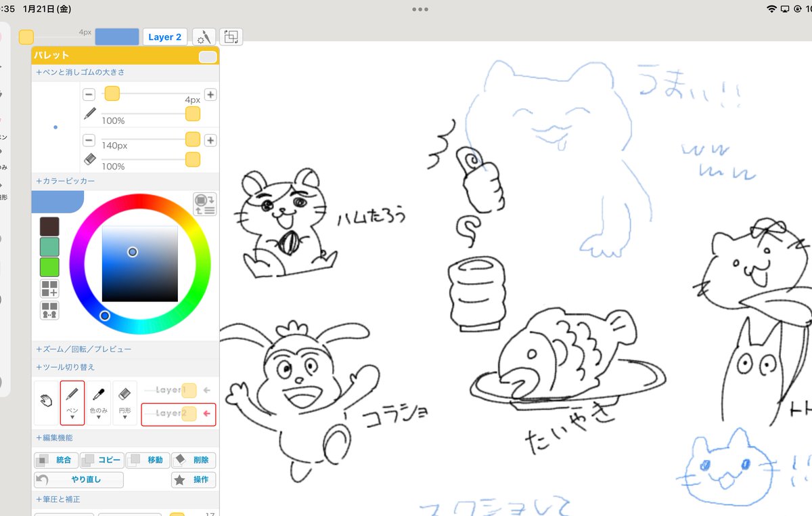The height and width of the screenshot is (516, 812).
Task: Tap the Wi-Fi status icon
Action: point(771,9)
